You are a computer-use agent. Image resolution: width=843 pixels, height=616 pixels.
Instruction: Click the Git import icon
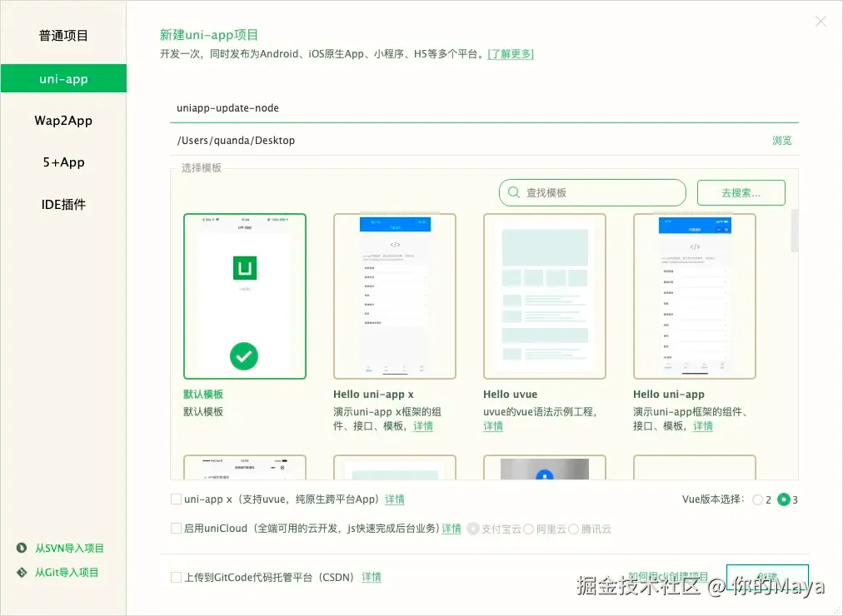[22, 573]
